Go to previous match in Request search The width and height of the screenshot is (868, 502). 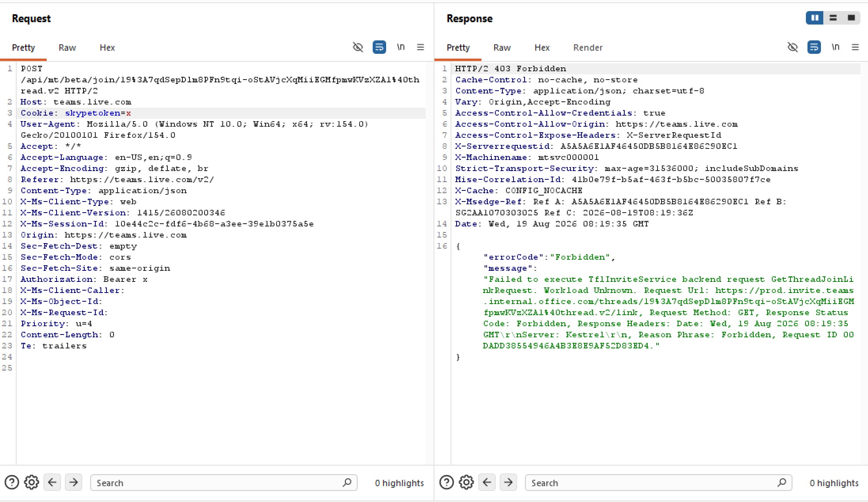pyautogui.click(x=52, y=483)
